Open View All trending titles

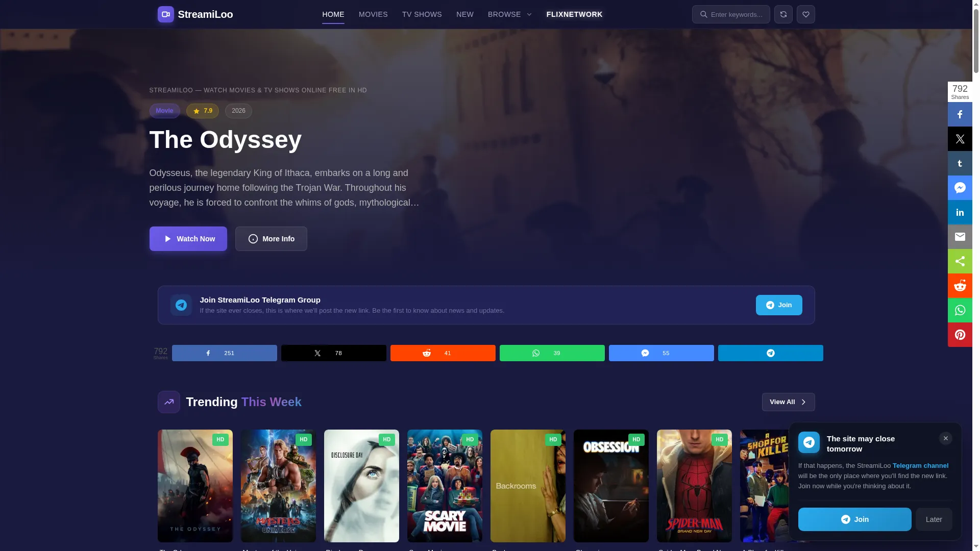tap(788, 402)
